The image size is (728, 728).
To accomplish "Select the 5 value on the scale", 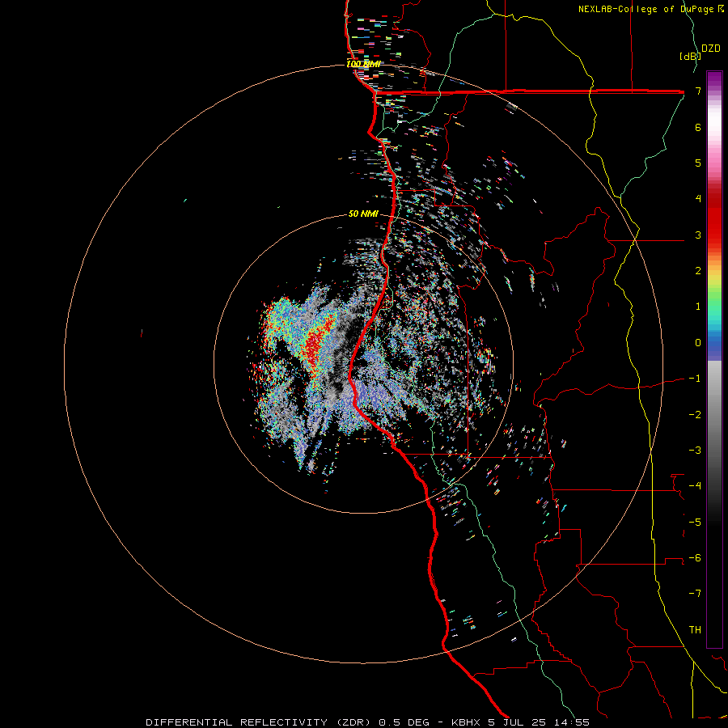I will click(x=698, y=163).
